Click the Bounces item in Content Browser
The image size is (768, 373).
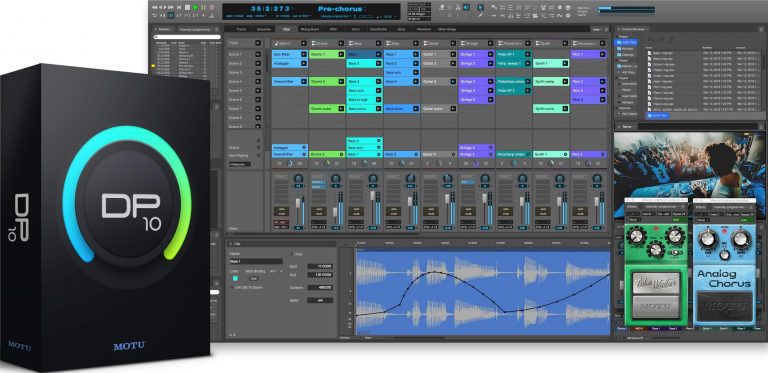[627, 49]
